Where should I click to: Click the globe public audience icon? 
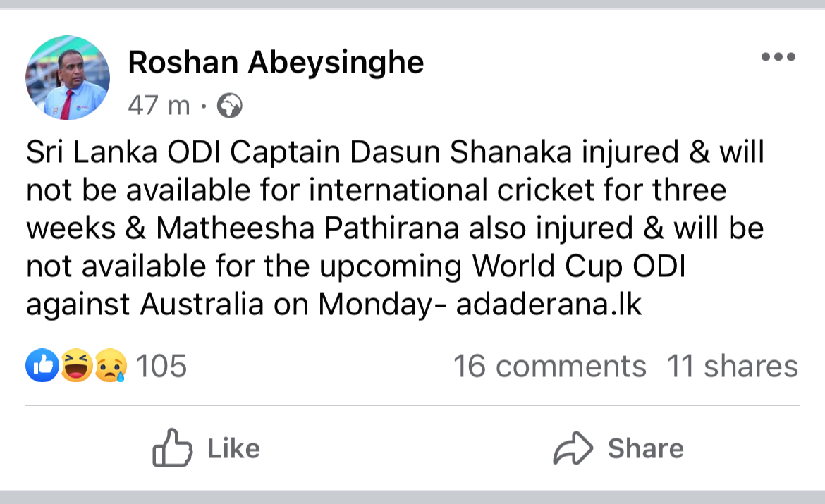(x=230, y=105)
